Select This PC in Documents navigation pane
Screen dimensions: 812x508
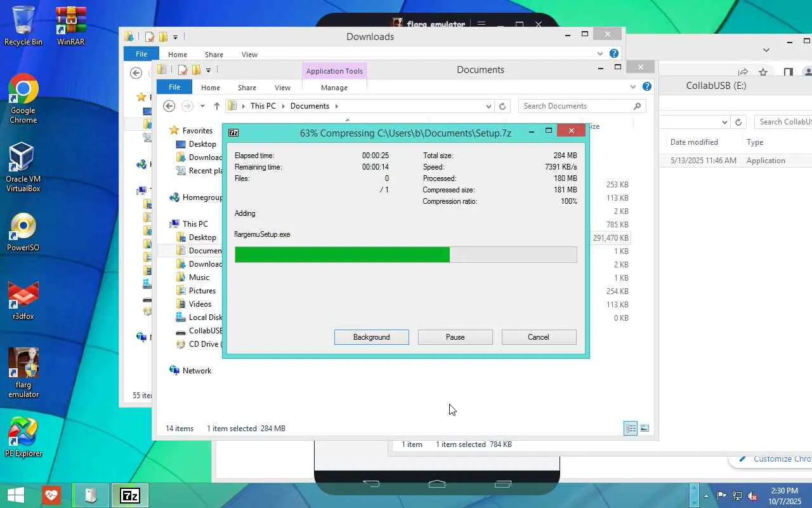[x=195, y=224]
